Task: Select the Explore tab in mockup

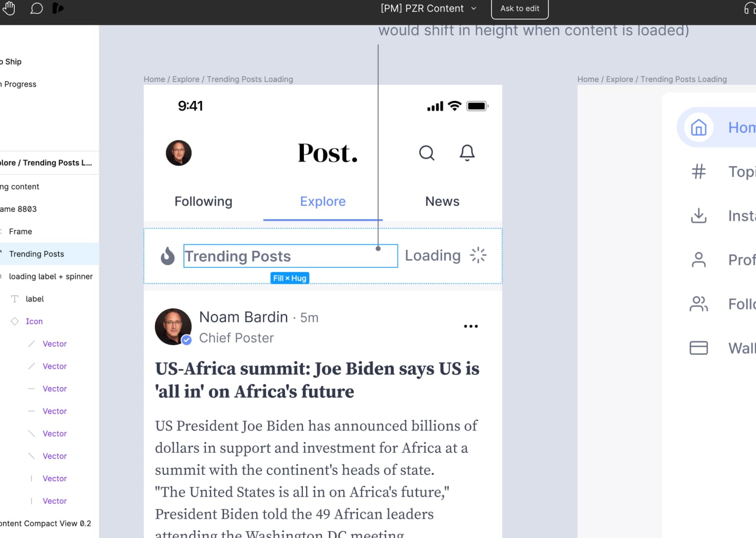Action: (322, 202)
